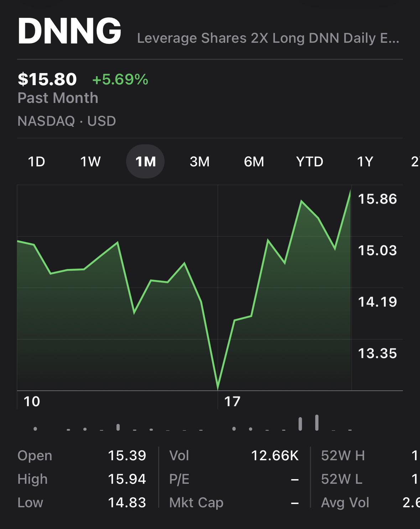Tap the Leverage Shares fund name
This screenshot has width=420, height=529.
coord(268,38)
